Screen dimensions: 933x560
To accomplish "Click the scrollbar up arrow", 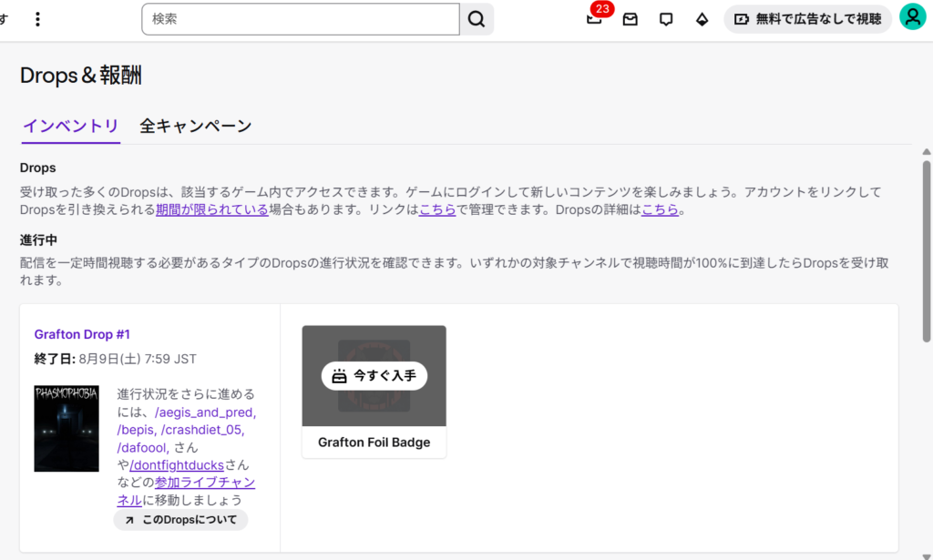I will click(927, 152).
